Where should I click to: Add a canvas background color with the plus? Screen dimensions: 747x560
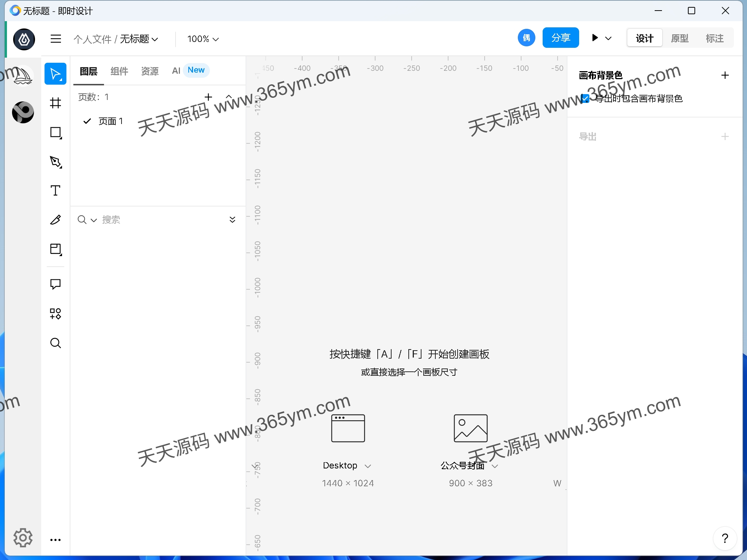(725, 75)
